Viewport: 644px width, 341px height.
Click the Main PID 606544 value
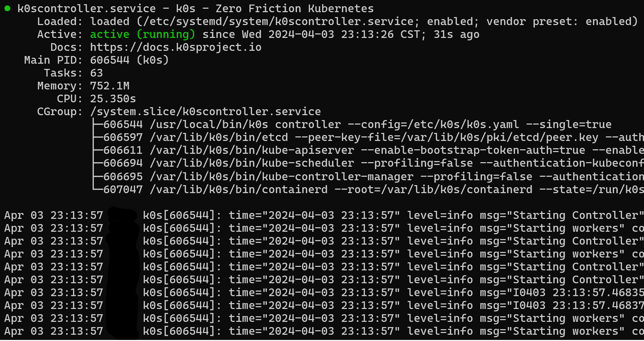point(110,60)
